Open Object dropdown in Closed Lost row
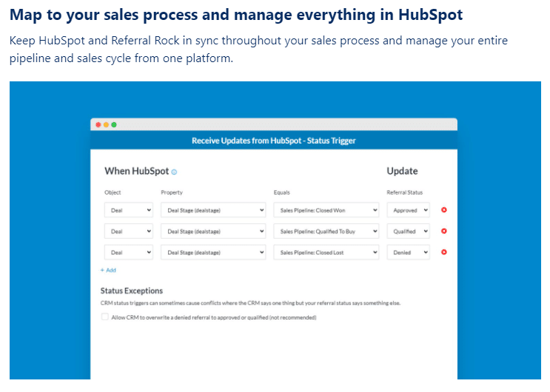The image size is (550, 392). (x=129, y=252)
